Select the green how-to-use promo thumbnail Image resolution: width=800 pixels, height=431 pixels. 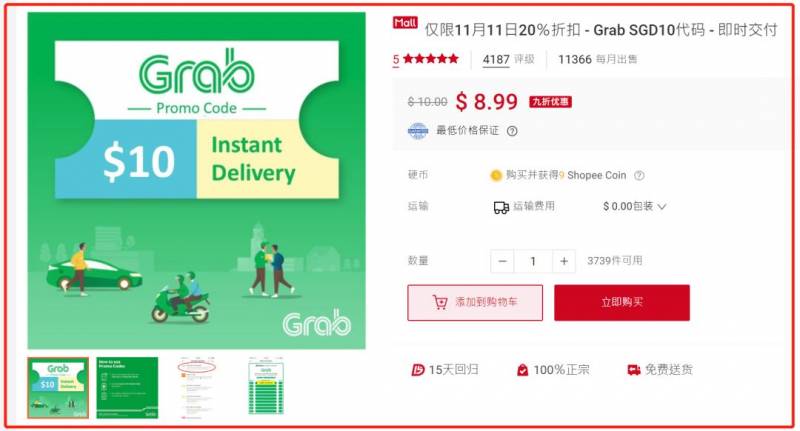coord(127,388)
